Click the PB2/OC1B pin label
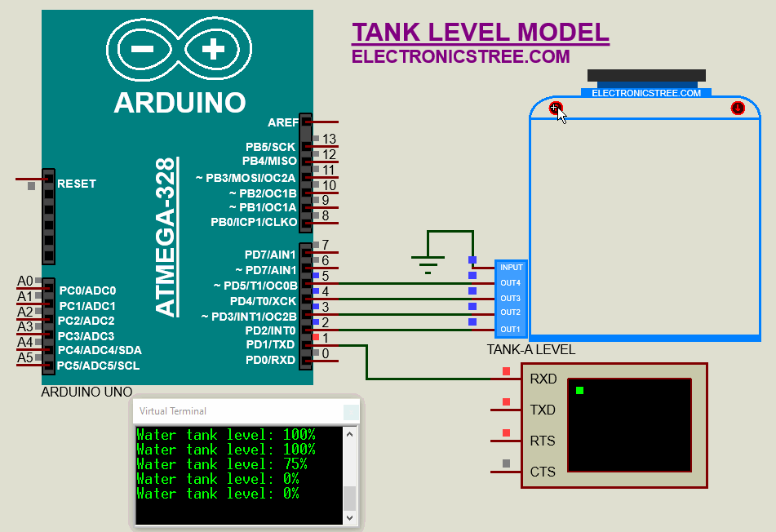Image resolution: width=776 pixels, height=532 pixels. pos(263,193)
